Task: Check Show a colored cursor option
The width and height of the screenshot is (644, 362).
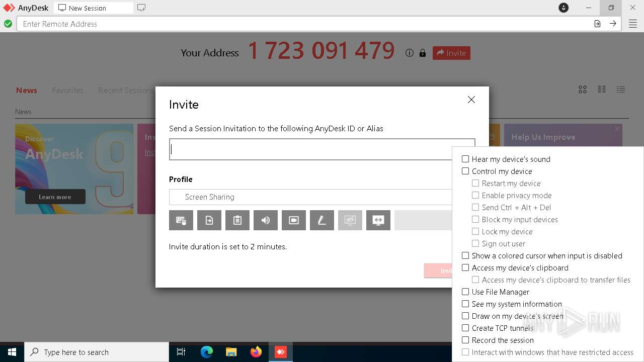Action: point(465,255)
